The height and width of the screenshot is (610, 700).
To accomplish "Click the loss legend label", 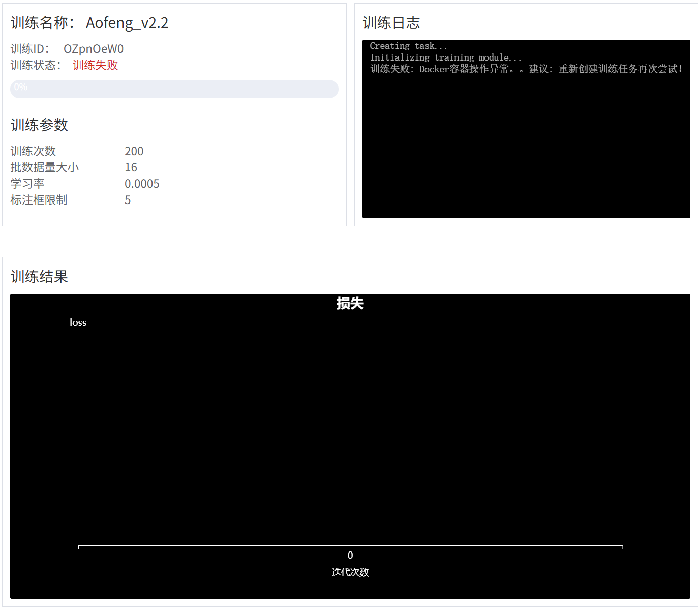I will pos(78,323).
